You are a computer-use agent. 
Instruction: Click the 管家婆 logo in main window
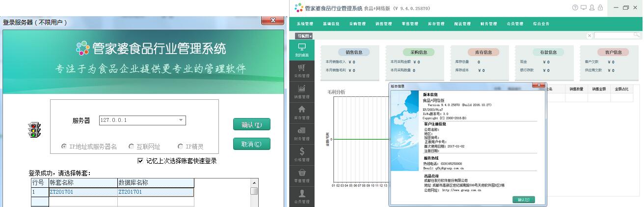click(x=298, y=8)
